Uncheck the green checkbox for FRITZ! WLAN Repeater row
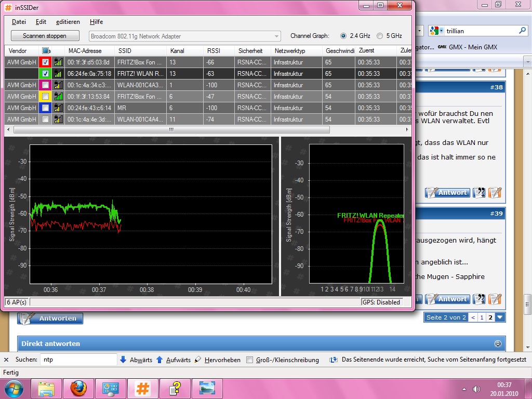532x399 pixels. click(46, 74)
